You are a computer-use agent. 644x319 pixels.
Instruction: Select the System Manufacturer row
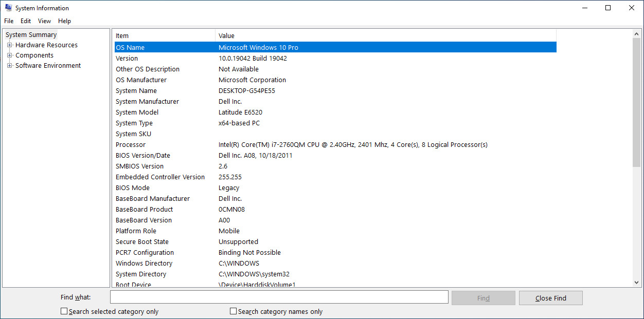click(x=335, y=101)
